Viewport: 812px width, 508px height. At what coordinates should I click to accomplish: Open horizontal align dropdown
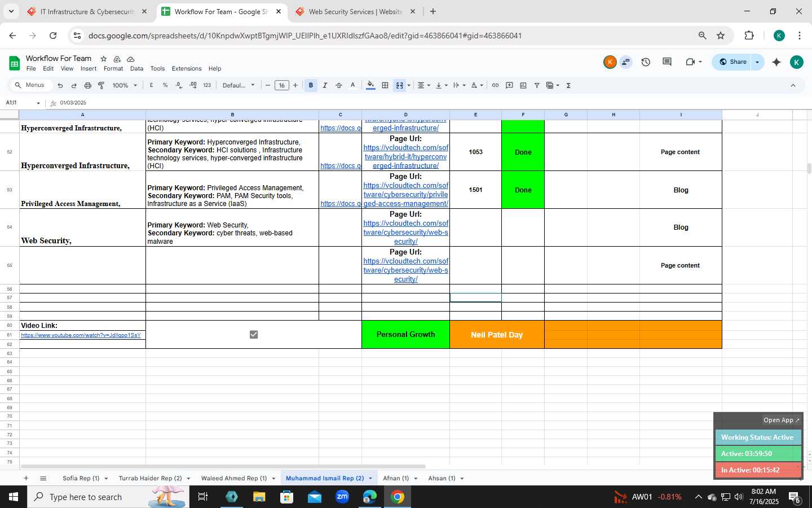(423, 85)
